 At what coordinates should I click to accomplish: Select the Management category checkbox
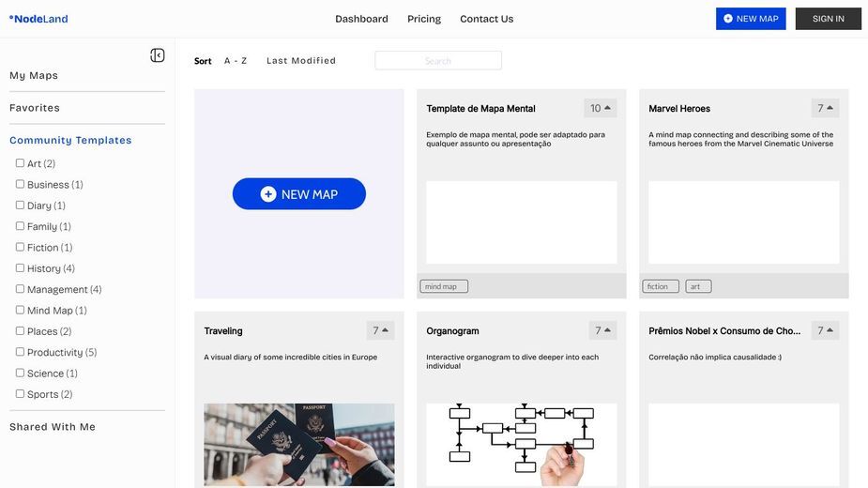pos(20,289)
